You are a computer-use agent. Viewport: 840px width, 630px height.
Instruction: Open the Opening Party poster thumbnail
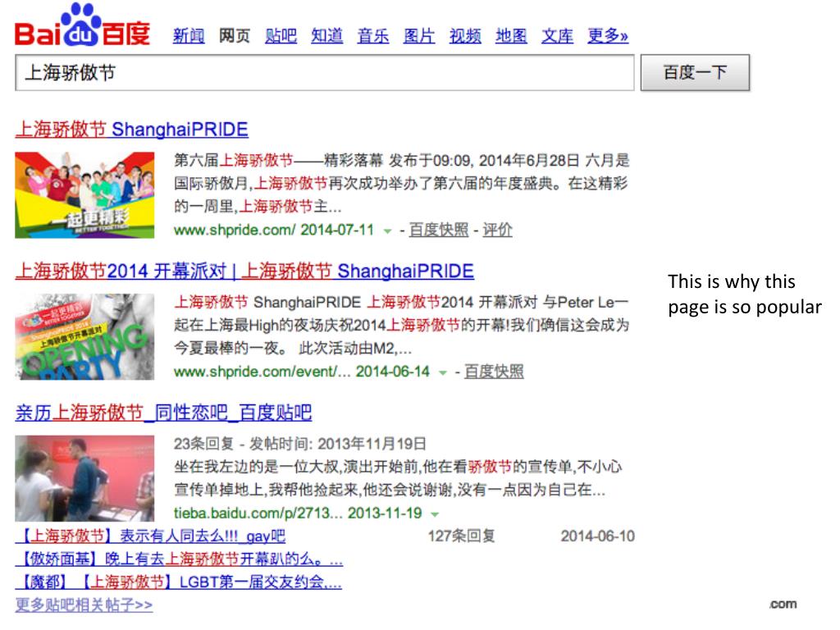84,337
